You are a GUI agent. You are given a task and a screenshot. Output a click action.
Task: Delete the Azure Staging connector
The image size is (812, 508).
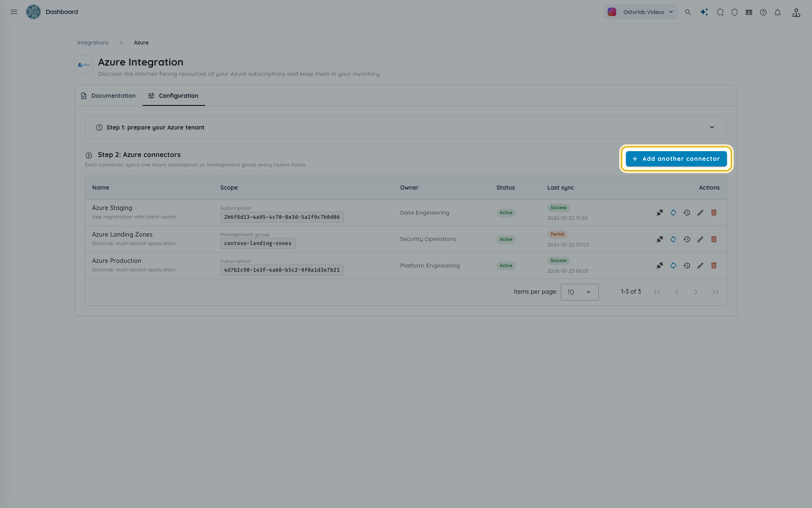click(x=714, y=213)
